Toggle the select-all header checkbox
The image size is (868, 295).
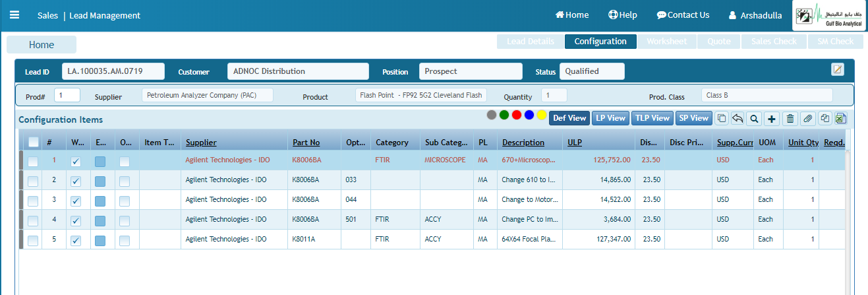click(34, 141)
